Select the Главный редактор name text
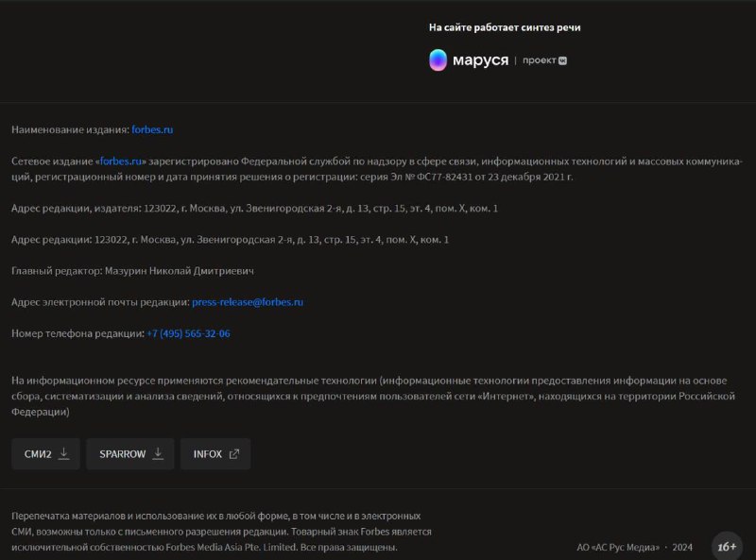 point(180,271)
